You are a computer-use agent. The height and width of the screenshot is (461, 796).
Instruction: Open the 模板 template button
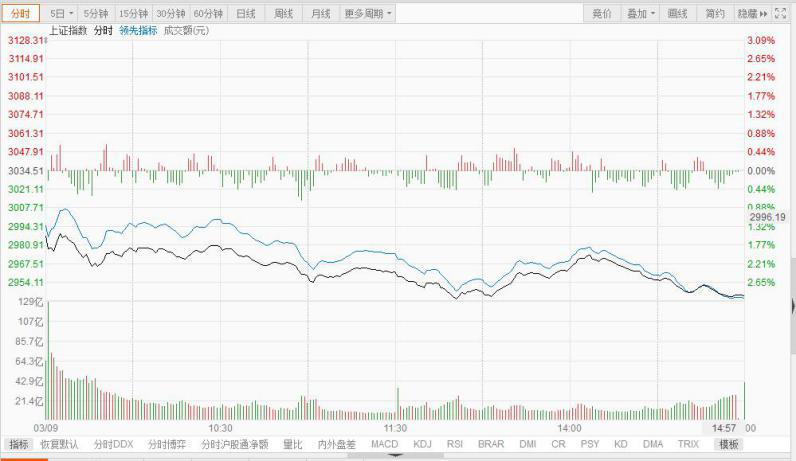point(728,444)
